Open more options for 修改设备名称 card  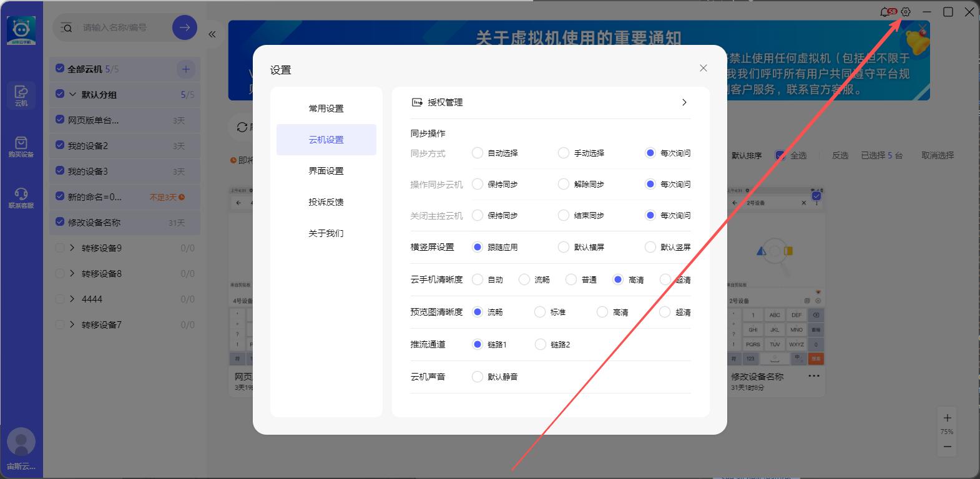click(x=814, y=376)
